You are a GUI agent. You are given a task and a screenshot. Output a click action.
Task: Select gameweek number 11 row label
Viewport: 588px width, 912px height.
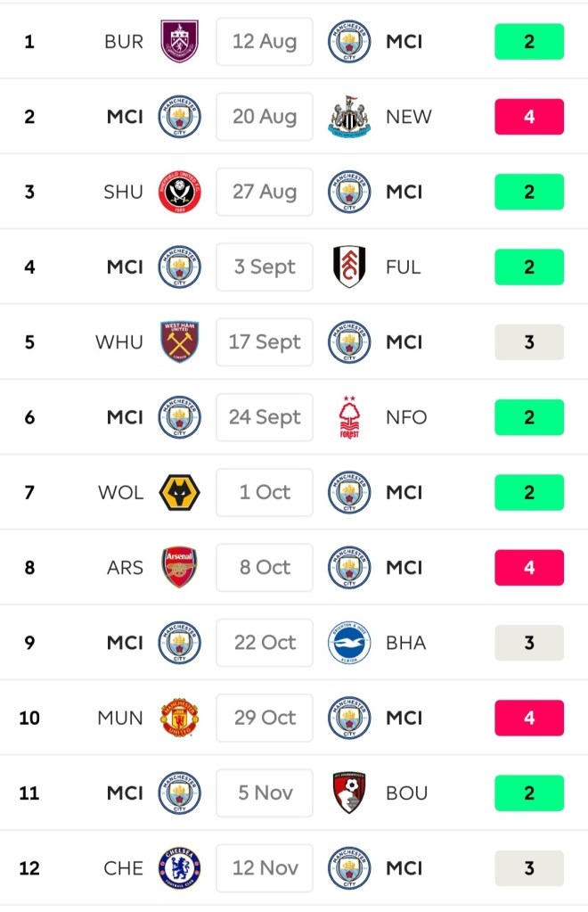click(x=29, y=793)
